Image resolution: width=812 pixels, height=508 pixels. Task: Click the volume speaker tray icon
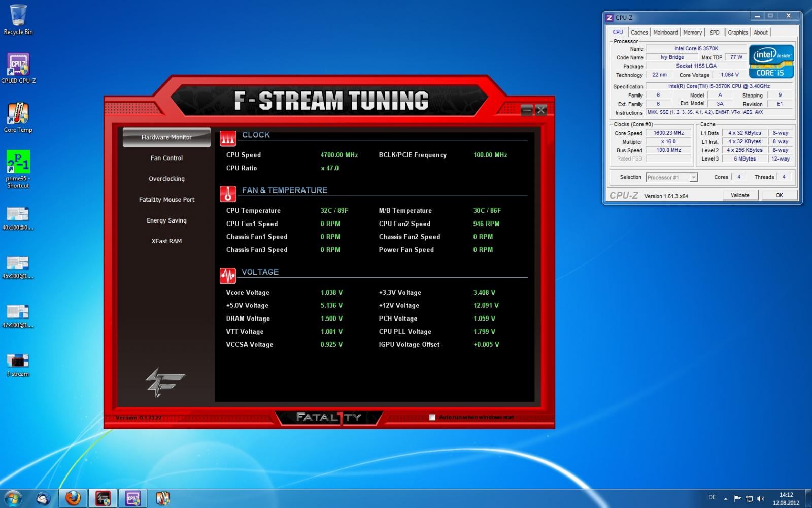tap(760, 498)
